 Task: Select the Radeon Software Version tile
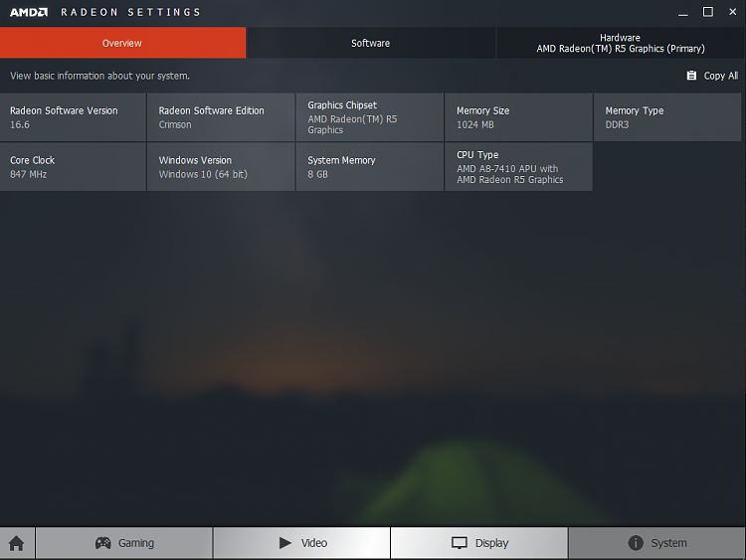(73, 117)
